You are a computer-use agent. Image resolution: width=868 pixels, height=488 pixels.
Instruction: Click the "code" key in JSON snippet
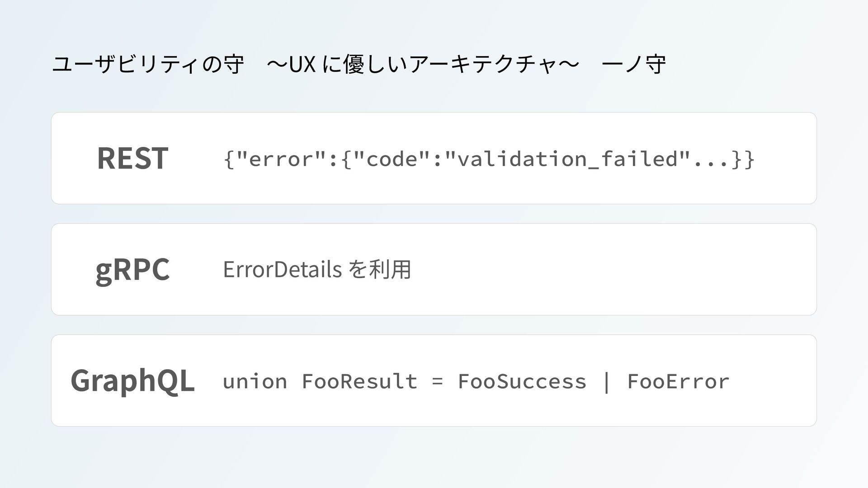coord(392,159)
